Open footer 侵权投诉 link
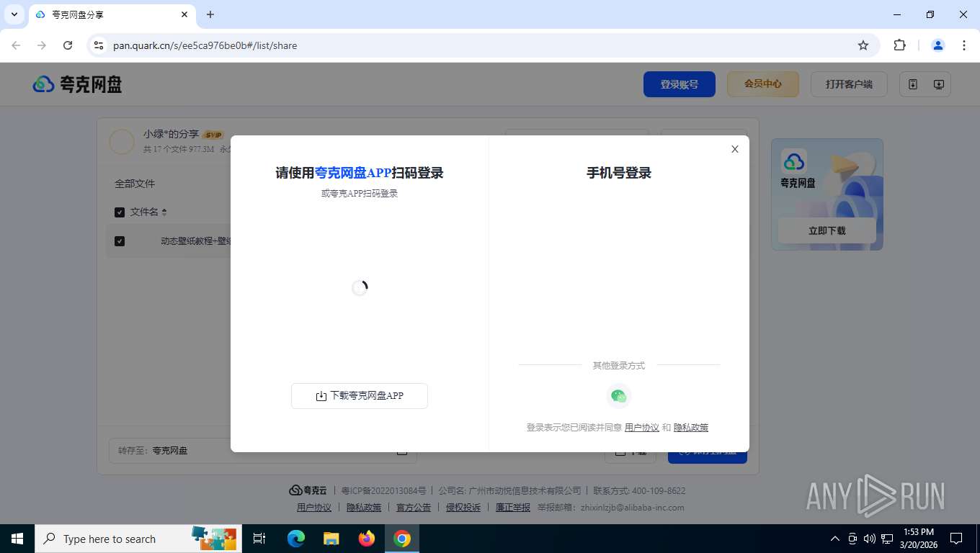The width and height of the screenshot is (980, 553). (x=463, y=508)
